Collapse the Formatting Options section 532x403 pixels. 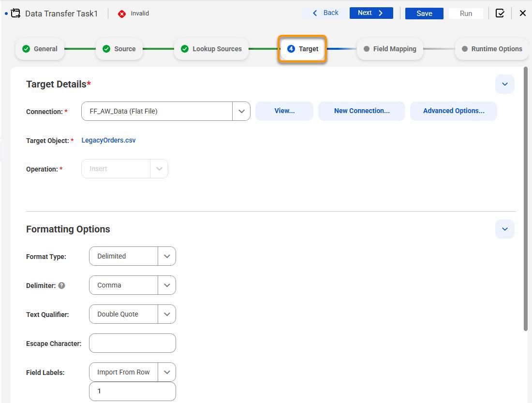pos(504,229)
